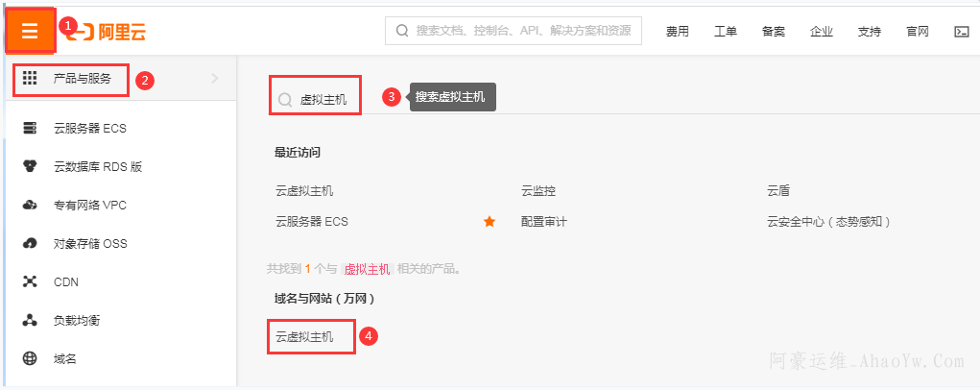Open the orange hamburger menu
The height and width of the screenshot is (390, 980).
[x=30, y=31]
